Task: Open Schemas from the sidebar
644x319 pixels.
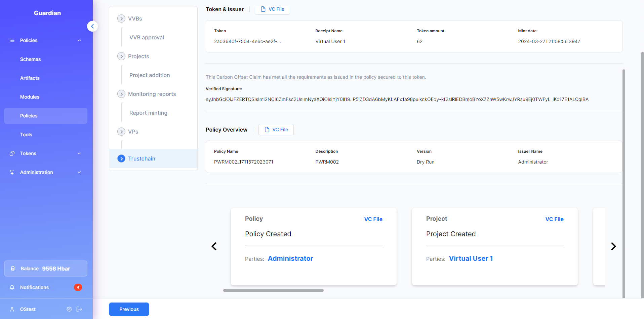Action: pos(30,59)
